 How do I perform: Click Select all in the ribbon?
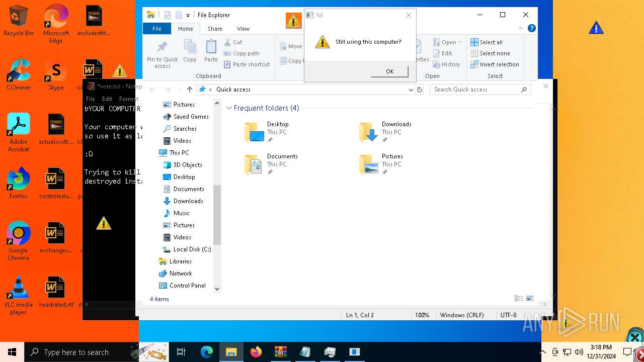click(x=487, y=42)
